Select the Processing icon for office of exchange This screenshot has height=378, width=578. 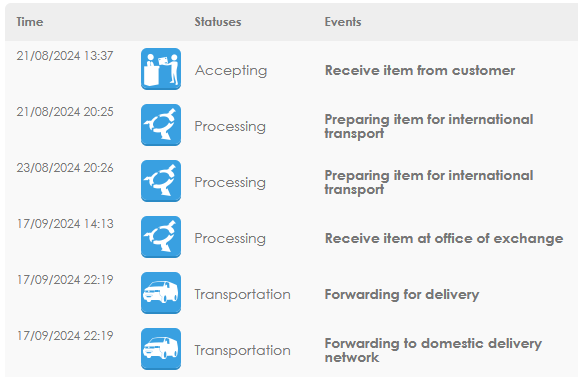(161, 237)
